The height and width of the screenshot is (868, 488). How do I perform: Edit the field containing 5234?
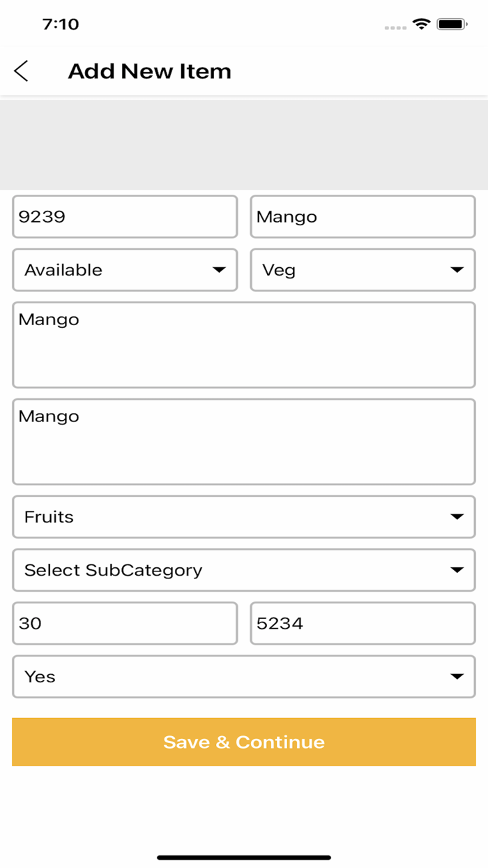(363, 624)
